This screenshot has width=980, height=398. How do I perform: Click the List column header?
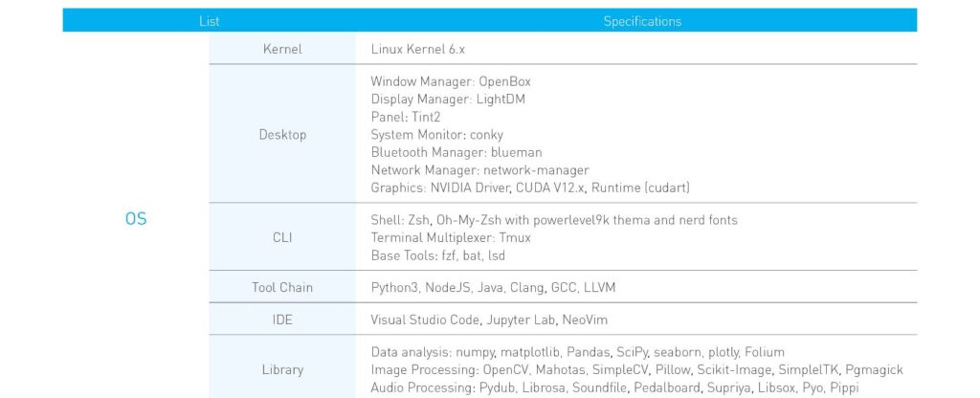coord(210,21)
